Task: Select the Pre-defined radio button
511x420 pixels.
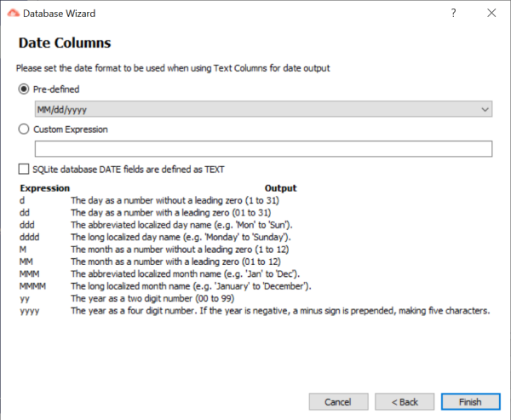Action: point(24,89)
